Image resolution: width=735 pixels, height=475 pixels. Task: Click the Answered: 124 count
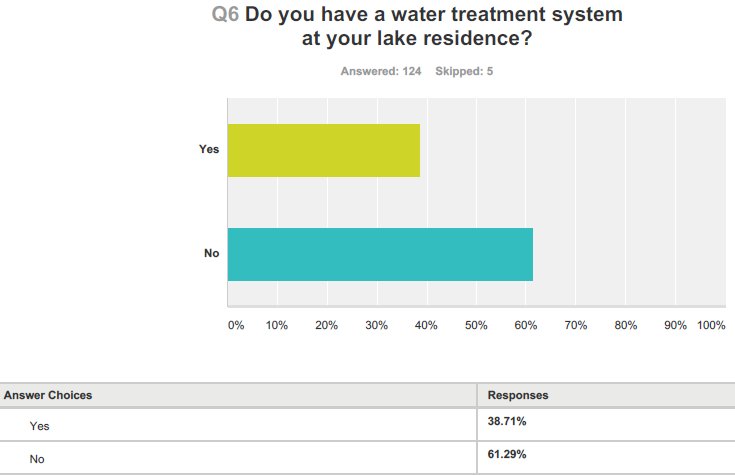381,71
